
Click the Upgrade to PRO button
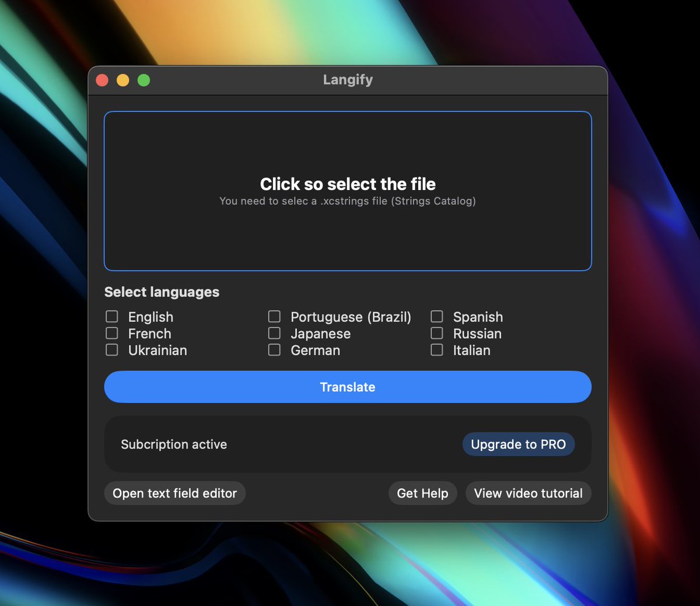[x=519, y=444]
